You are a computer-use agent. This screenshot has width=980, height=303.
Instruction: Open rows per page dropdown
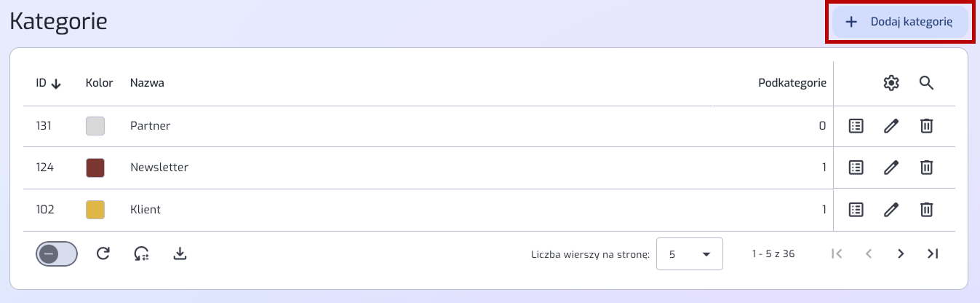click(x=690, y=254)
